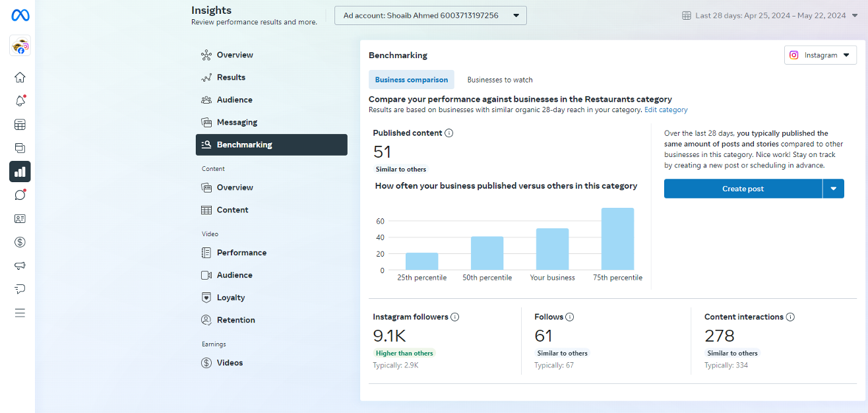868x413 pixels.
Task: Switch to Businesses to watch tab
Action: tap(500, 80)
